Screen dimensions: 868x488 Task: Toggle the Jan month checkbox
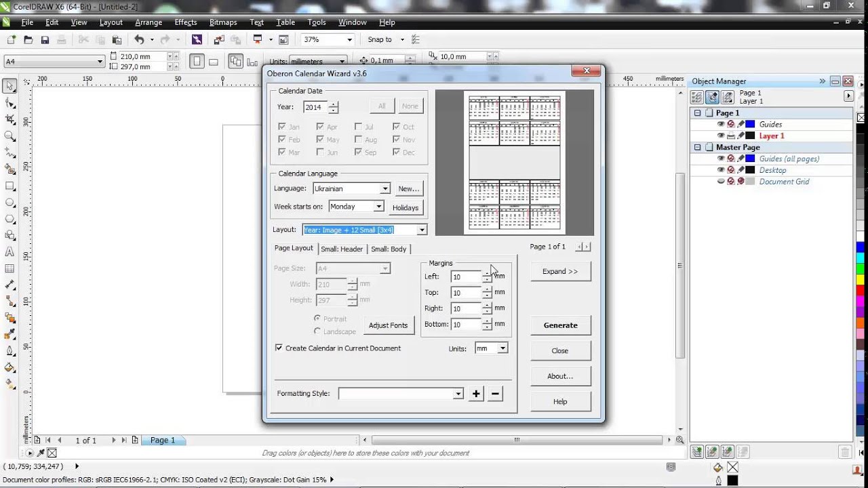tap(282, 127)
